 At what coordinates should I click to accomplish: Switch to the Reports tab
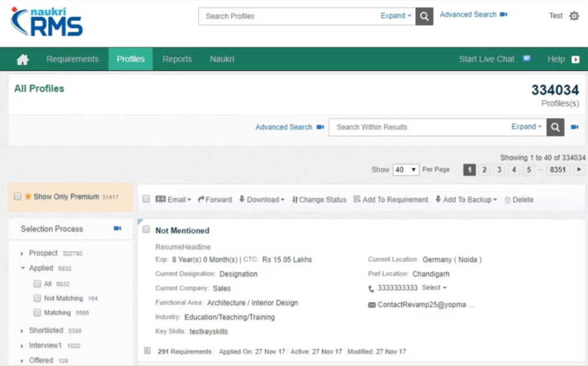[x=176, y=59]
